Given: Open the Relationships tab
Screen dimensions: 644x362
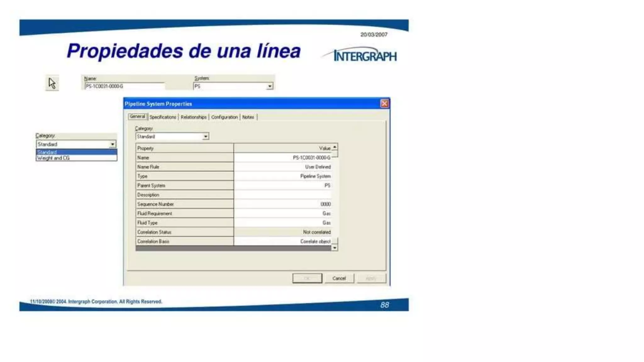Looking at the screenshot, I should [193, 117].
